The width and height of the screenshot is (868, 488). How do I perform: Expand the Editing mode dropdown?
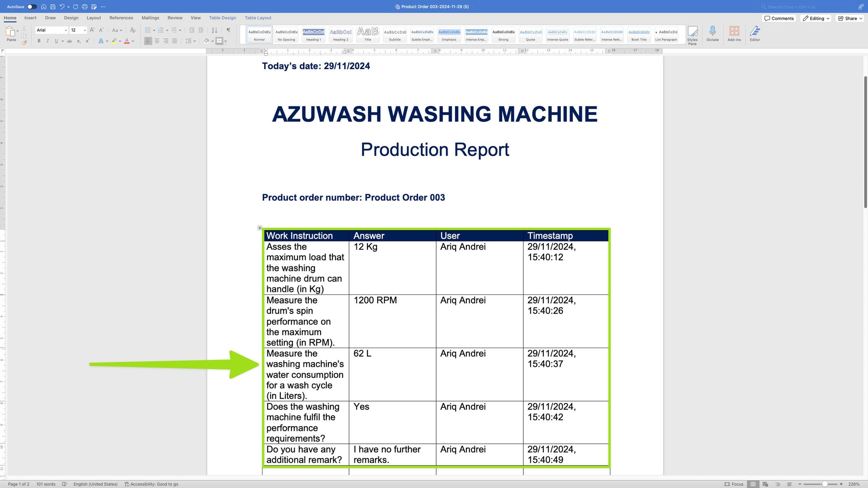[x=816, y=18]
